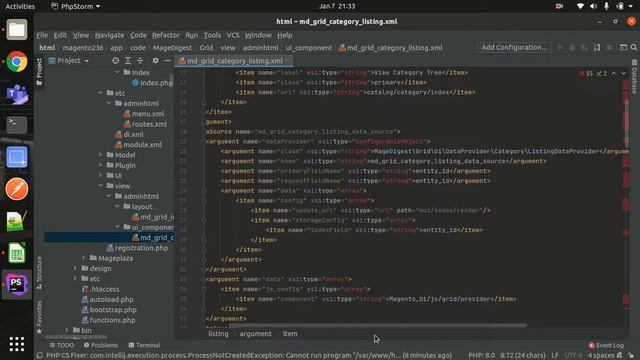Screen dimensions: 640x360
Task: Expand the Plugin folder
Action: tap(100, 165)
